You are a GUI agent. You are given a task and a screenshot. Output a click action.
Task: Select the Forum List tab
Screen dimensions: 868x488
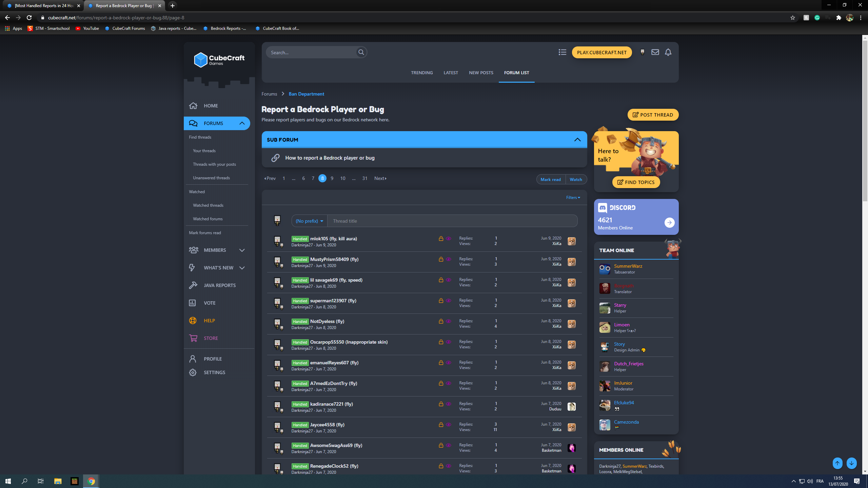[516, 73]
